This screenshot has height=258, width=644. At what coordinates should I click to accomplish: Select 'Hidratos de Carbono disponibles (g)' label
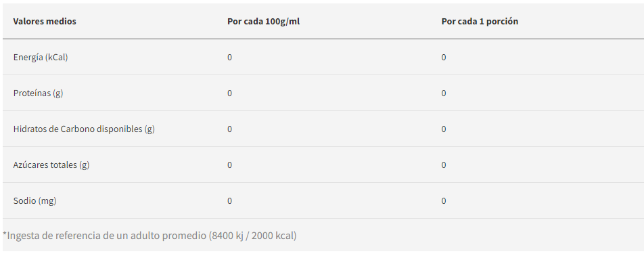[x=84, y=129]
